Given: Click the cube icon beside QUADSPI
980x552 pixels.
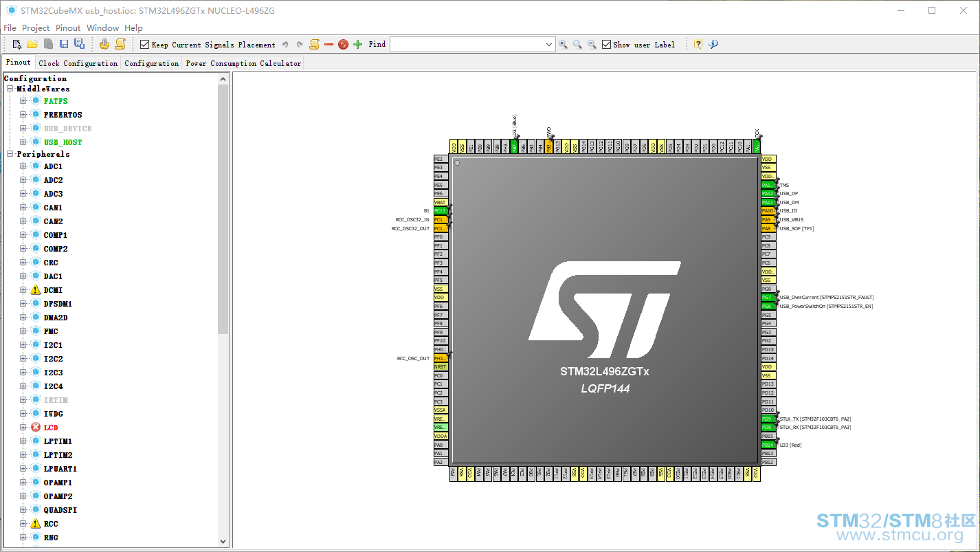Looking at the screenshot, I should click(x=36, y=510).
